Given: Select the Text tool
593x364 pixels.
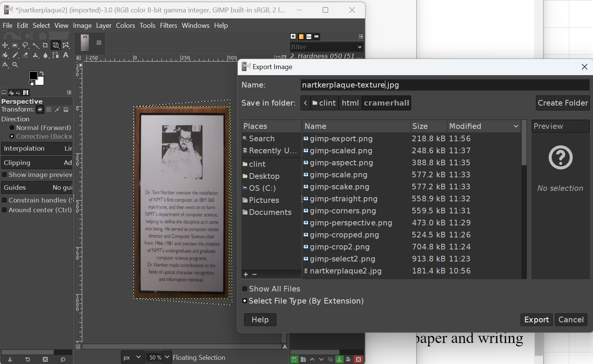Looking at the screenshot, I should [x=66, y=55].
